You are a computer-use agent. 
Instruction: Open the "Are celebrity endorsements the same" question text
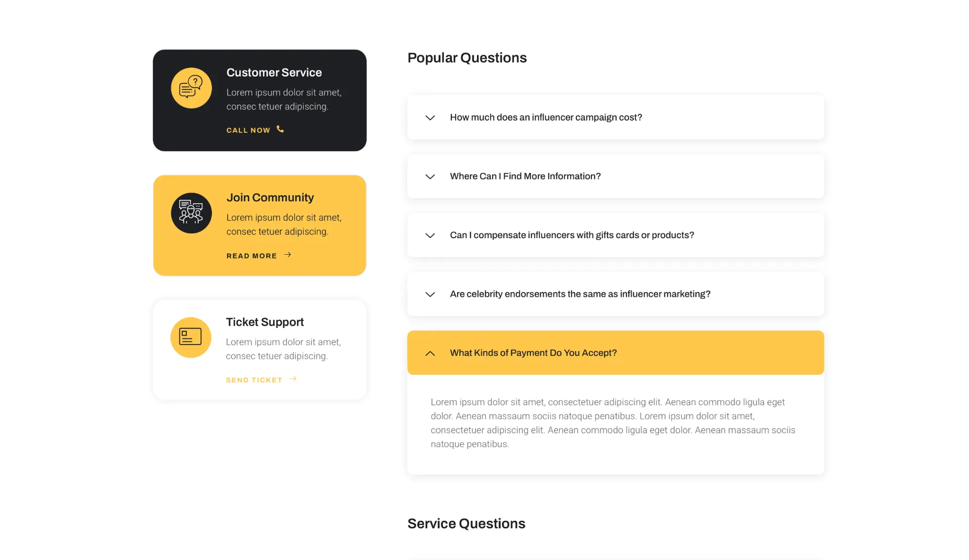pos(580,294)
